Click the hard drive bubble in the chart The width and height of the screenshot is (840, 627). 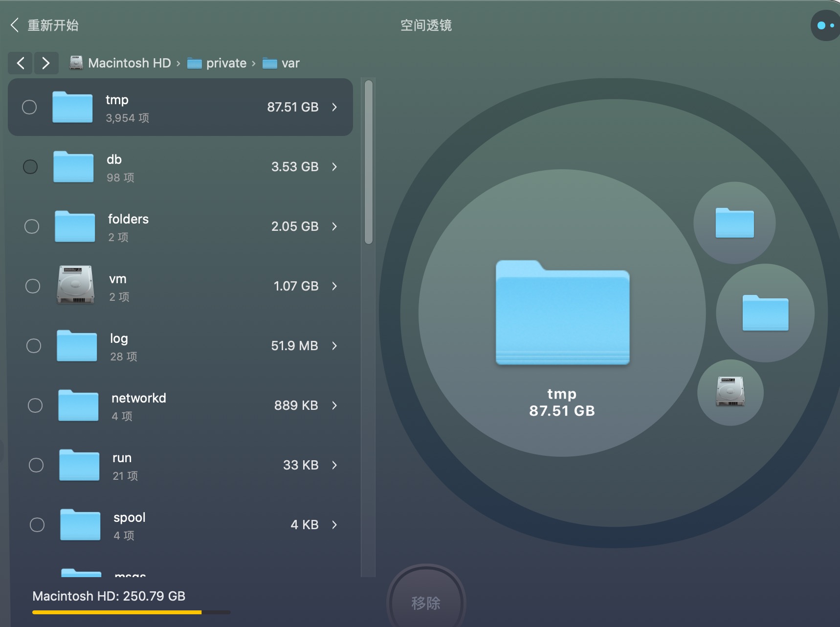[730, 392]
